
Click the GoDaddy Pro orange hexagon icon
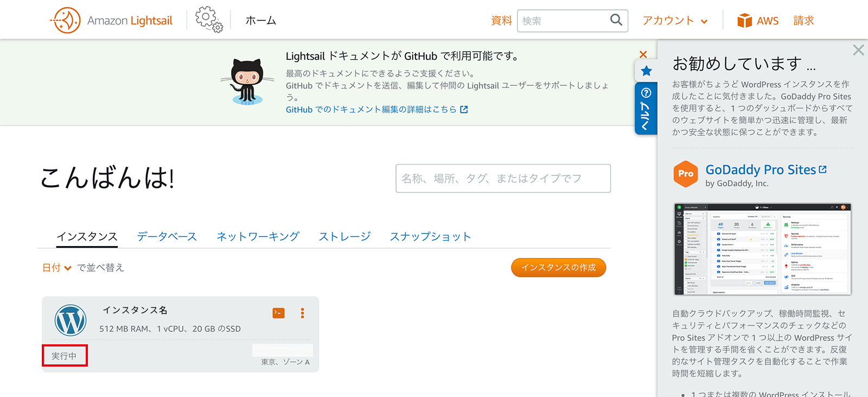click(x=686, y=174)
